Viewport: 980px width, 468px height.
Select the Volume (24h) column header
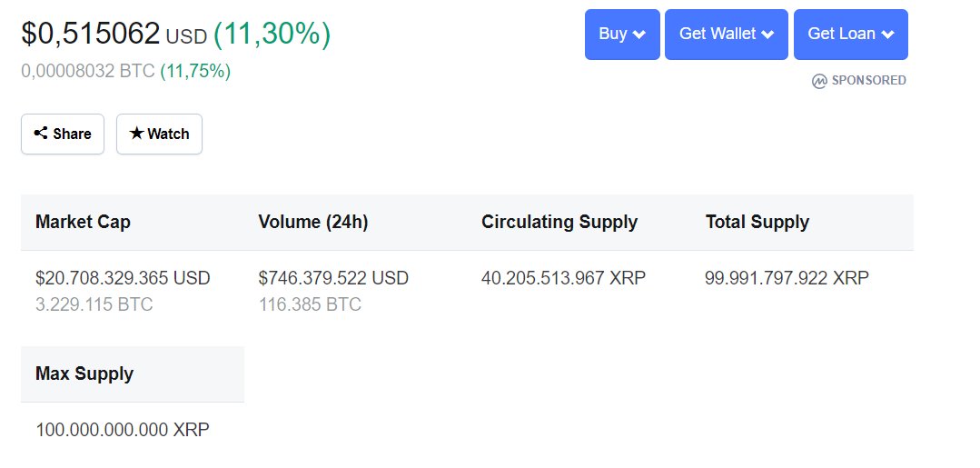313,222
